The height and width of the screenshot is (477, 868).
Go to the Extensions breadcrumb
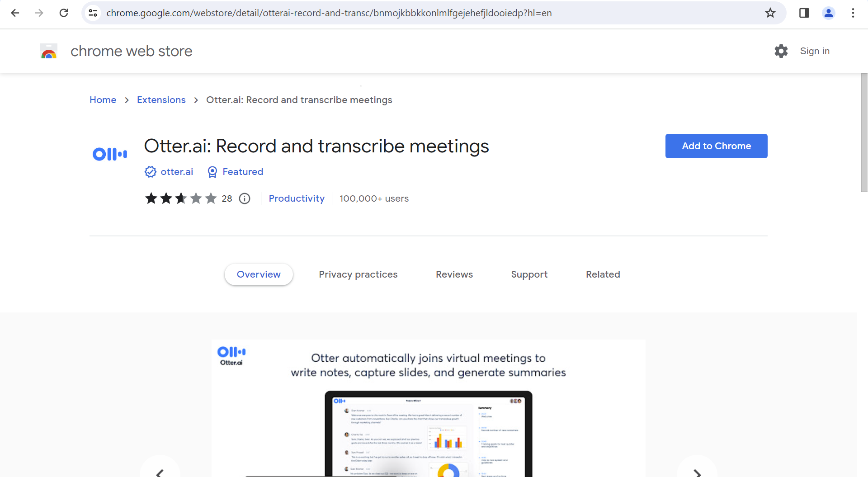coord(161,100)
